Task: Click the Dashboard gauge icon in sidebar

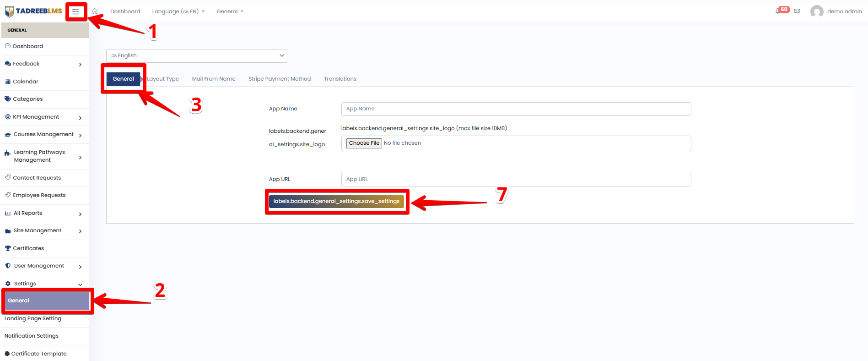Action: pyautogui.click(x=8, y=46)
